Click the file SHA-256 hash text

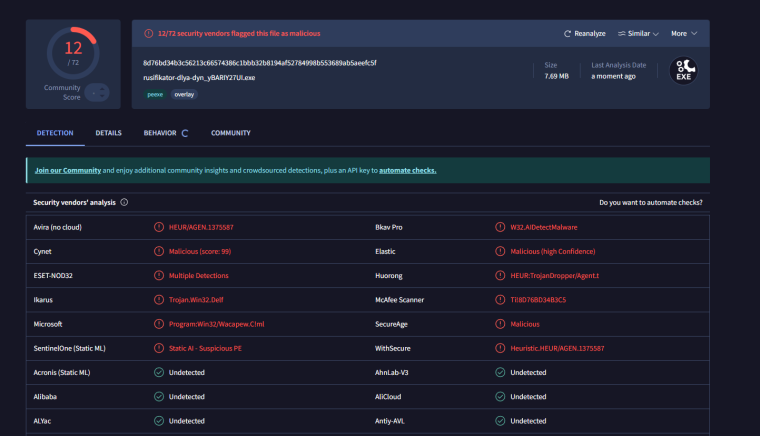(x=260, y=63)
